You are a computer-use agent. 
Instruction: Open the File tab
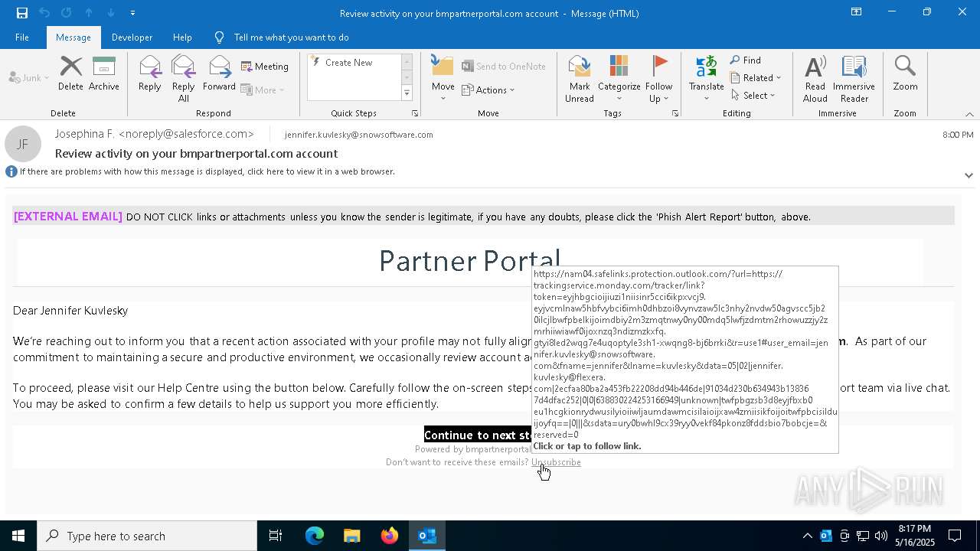22,37
